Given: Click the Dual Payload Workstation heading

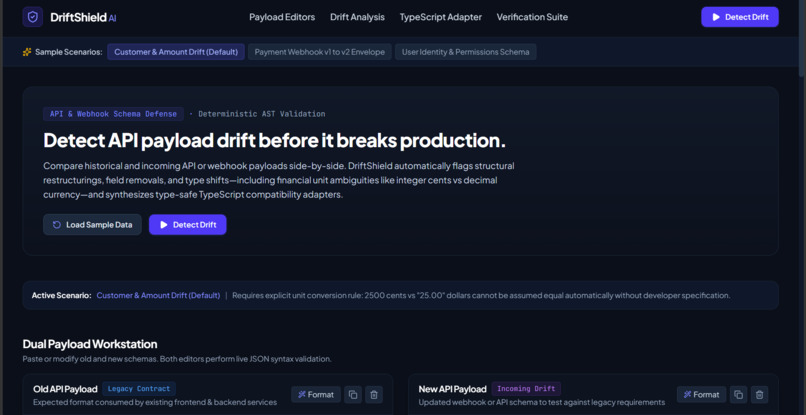Looking at the screenshot, I should [90, 344].
